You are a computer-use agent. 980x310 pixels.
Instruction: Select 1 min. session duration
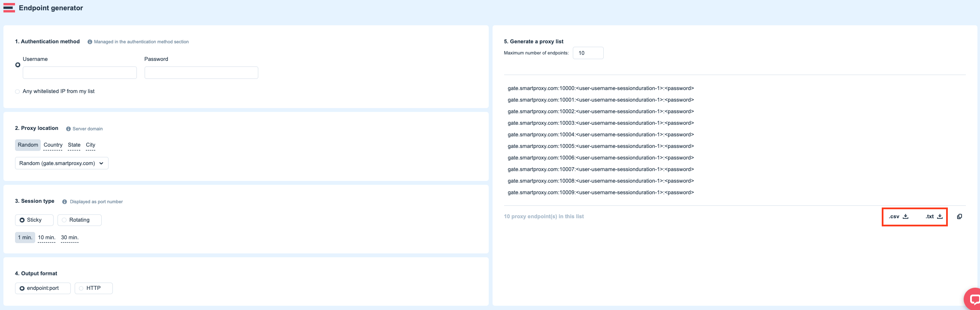[25, 238]
